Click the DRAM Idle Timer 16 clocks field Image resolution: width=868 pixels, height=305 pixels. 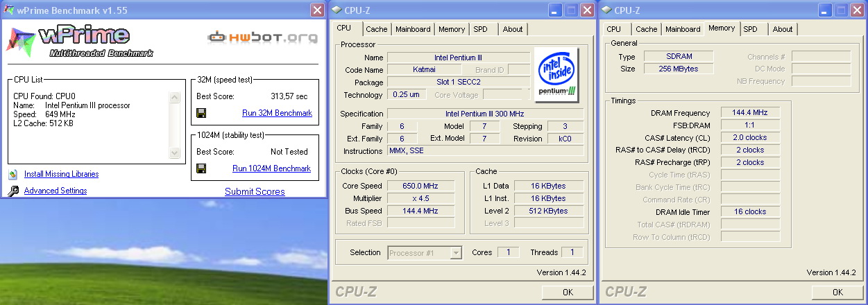(x=750, y=212)
